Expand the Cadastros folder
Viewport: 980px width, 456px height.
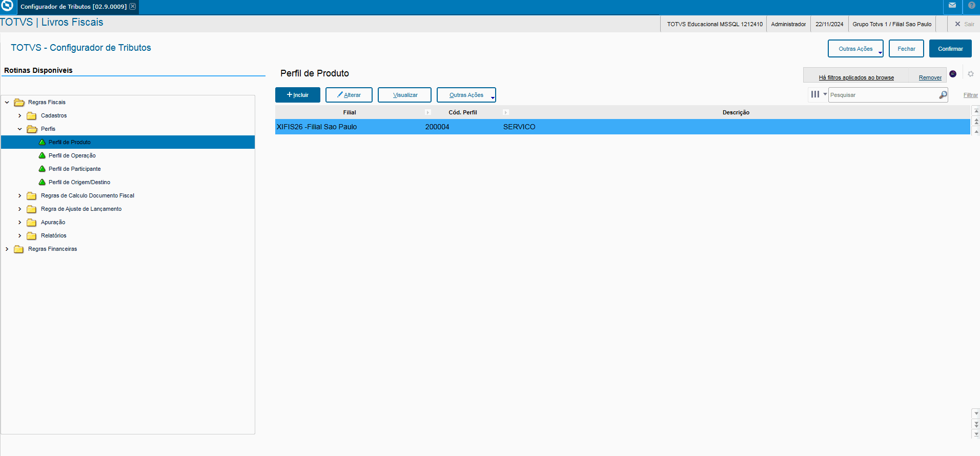coord(20,115)
